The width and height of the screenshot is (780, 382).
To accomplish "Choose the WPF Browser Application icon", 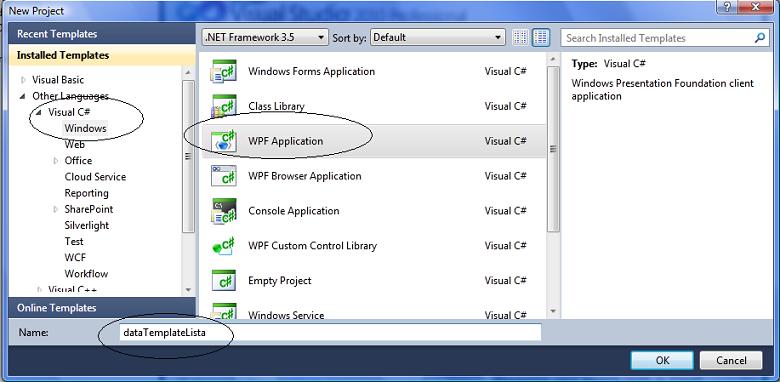I will 223,176.
